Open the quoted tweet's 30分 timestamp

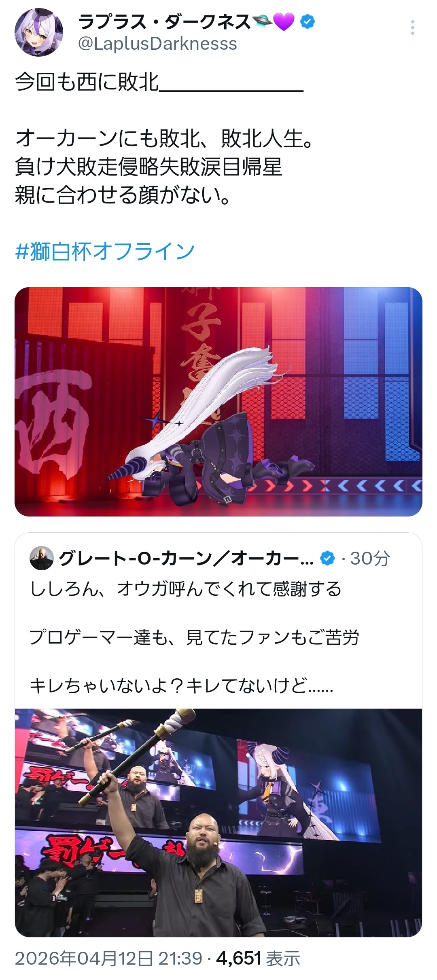pyautogui.click(x=370, y=559)
